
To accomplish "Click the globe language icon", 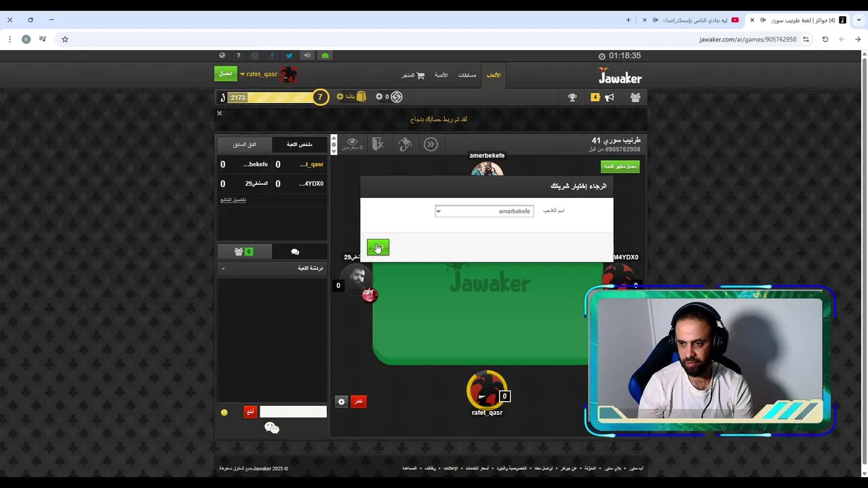I will (222, 56).
